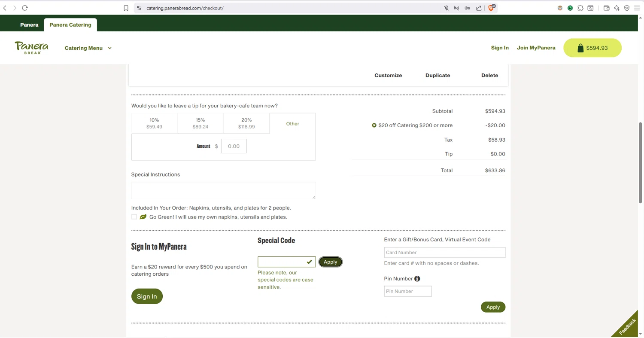Click the browser forward arrow
Screen dimensions: 644x338
[x=15, y=8]
